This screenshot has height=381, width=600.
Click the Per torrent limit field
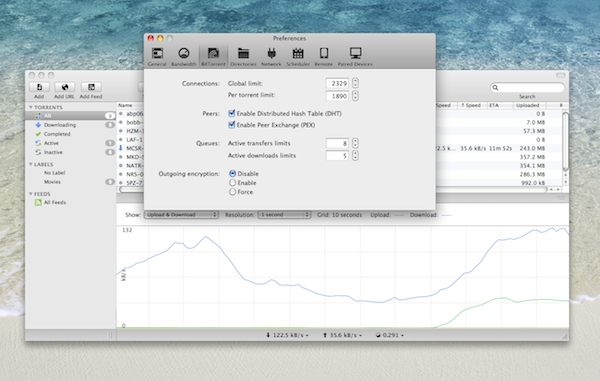[x=337, y=96]
